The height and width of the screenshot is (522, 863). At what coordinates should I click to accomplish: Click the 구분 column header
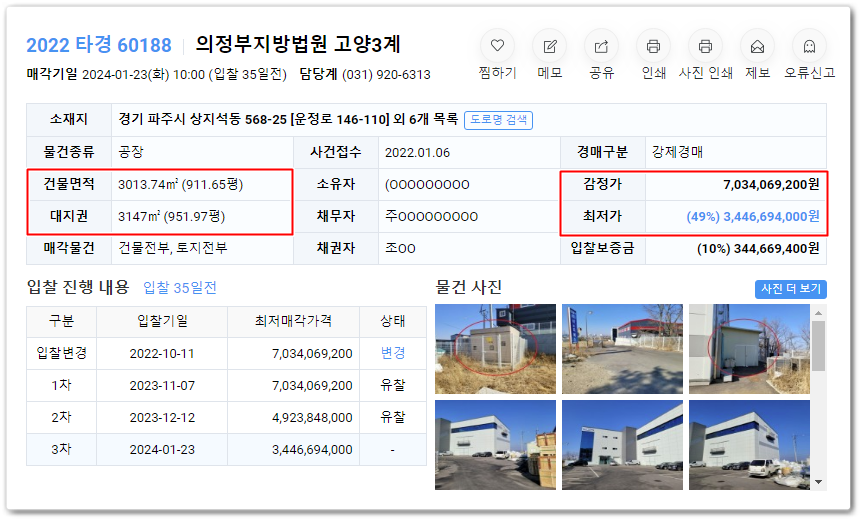tap(62, 321)
